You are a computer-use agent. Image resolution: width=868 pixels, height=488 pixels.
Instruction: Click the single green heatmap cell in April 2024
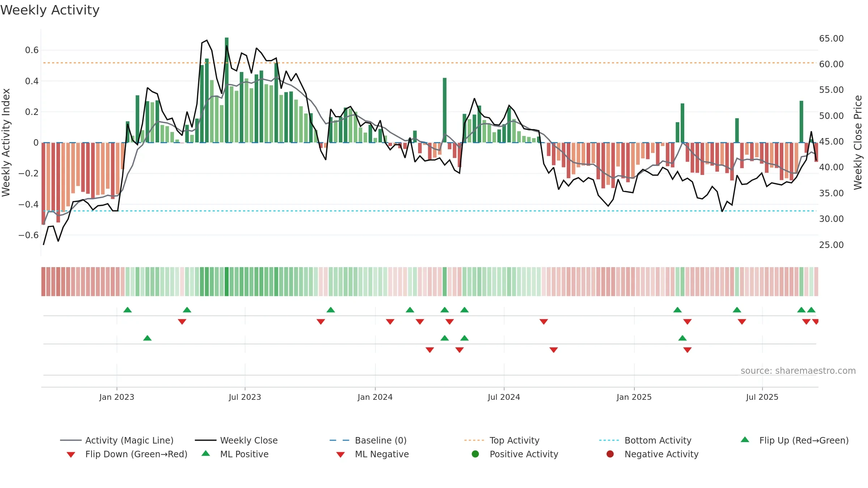[x=445, y=282]
